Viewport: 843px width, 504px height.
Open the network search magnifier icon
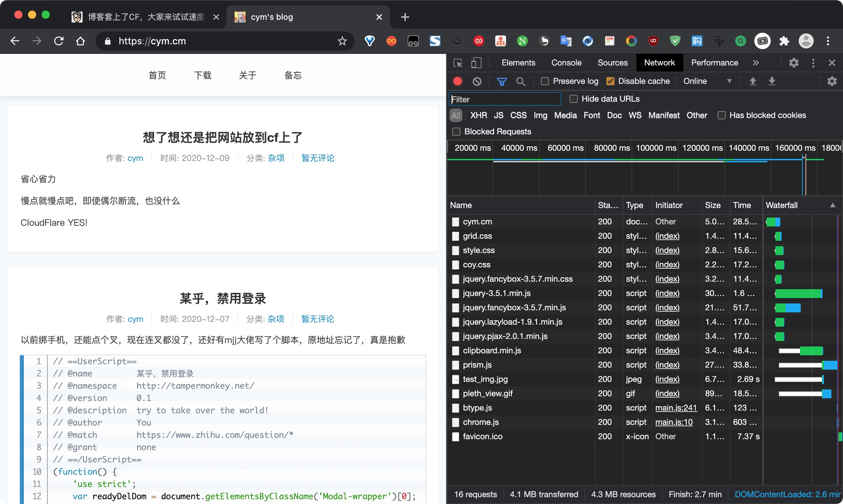tap(520, 81)
